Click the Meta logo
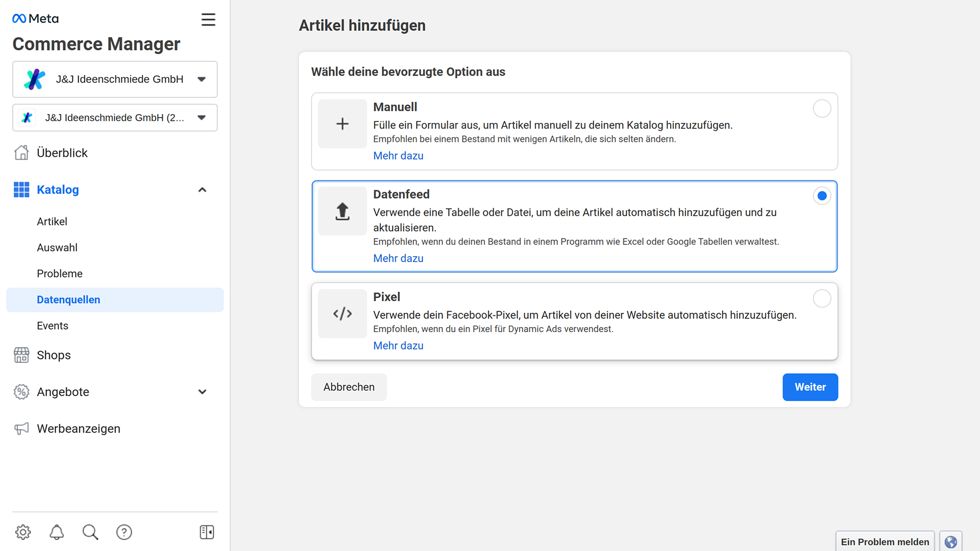 tap(35, 19)
